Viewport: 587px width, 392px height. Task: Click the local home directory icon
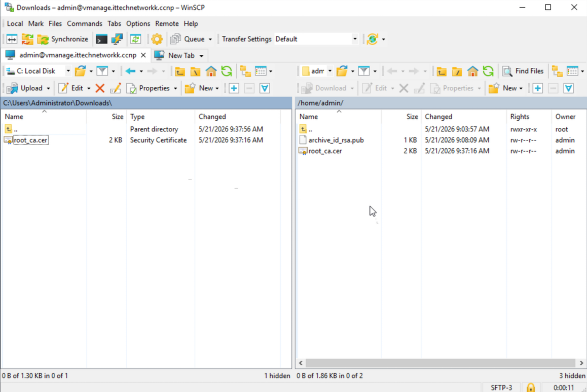point(211,71)
